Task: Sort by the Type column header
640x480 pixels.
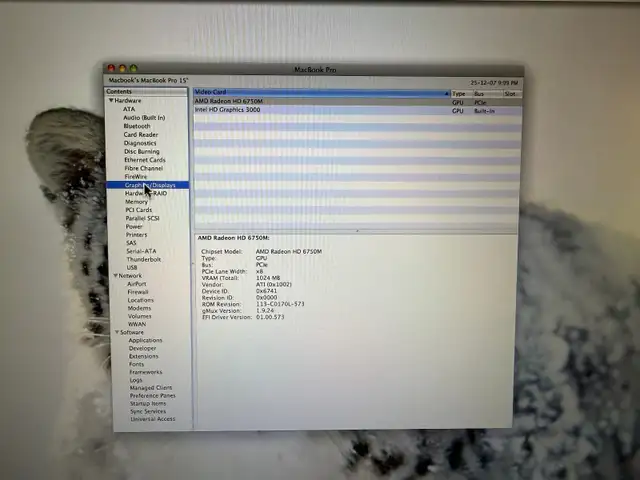Action: 461,94
